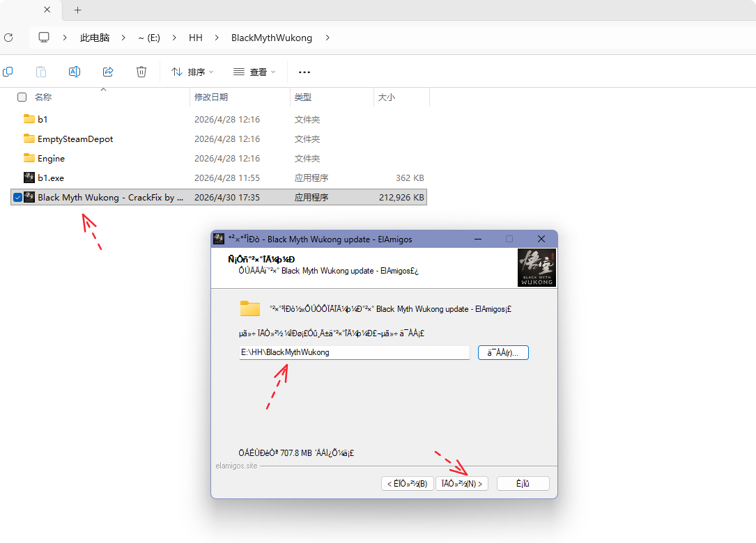Sort by the 类型 column header

coord(303,97)
